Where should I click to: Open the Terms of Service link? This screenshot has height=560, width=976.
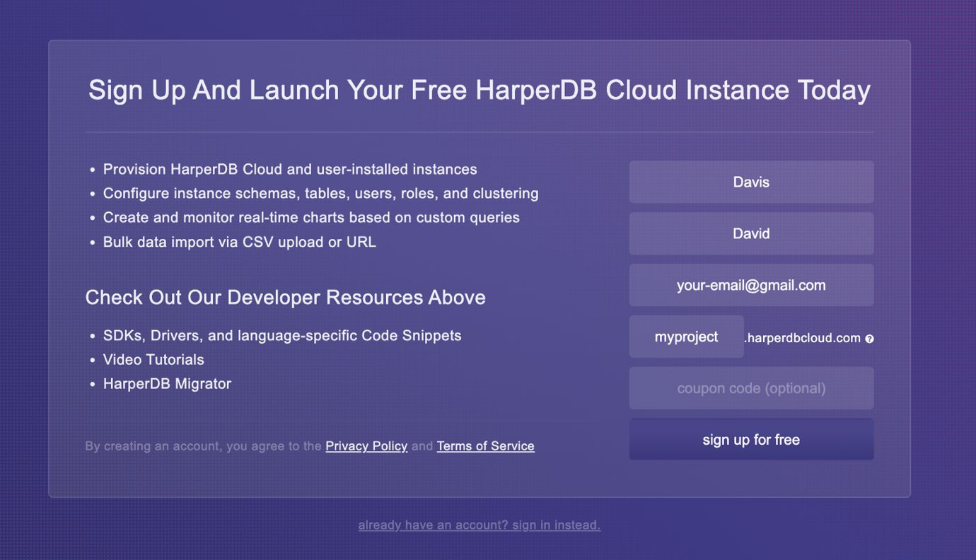point(486,446)
